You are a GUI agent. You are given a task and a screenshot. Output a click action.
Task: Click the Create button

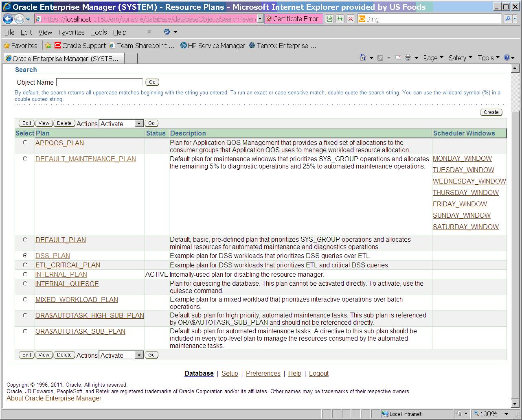(491, 112)
